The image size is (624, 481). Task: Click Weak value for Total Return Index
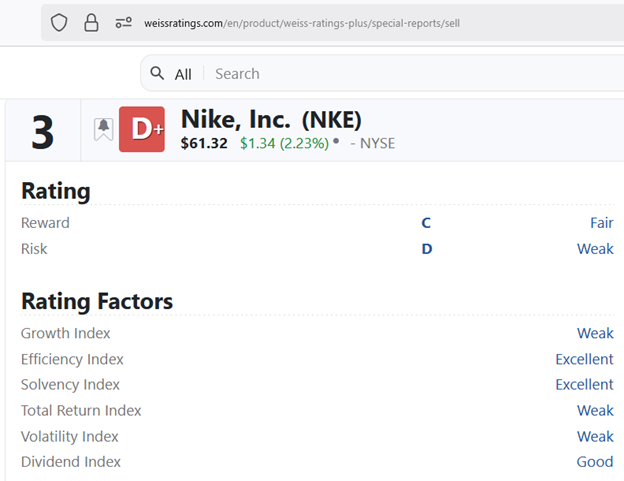595,410
